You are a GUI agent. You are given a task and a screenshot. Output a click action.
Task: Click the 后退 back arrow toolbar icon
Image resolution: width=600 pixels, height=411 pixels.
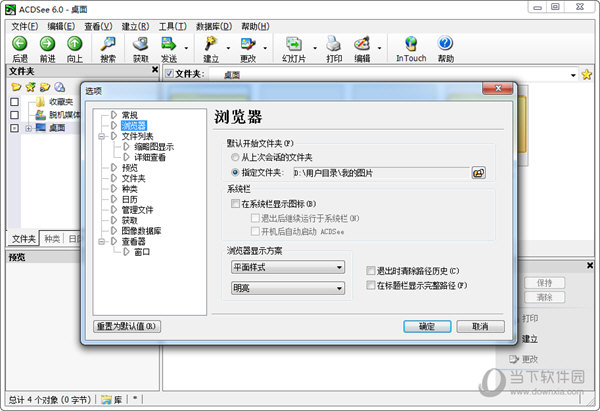click(x=20, y=44)
